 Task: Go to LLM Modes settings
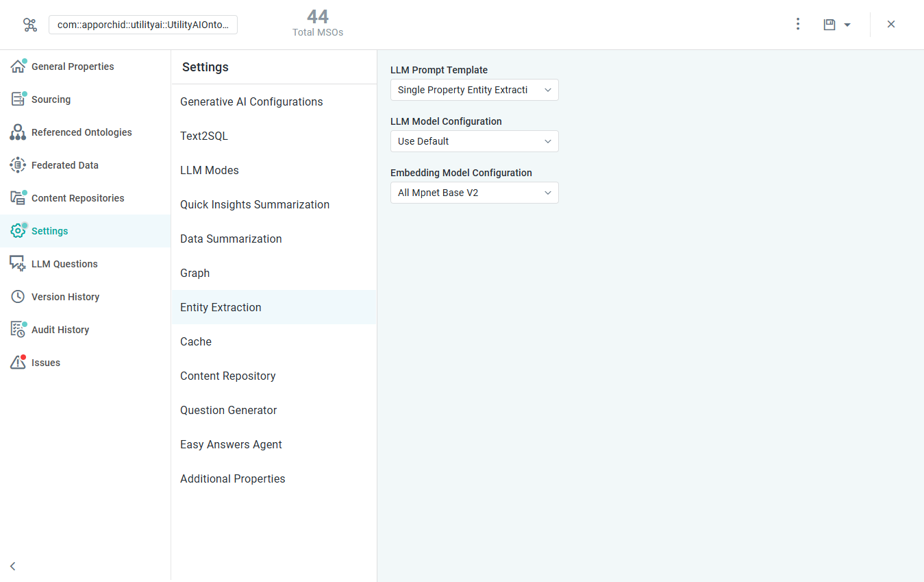(274, 170)
